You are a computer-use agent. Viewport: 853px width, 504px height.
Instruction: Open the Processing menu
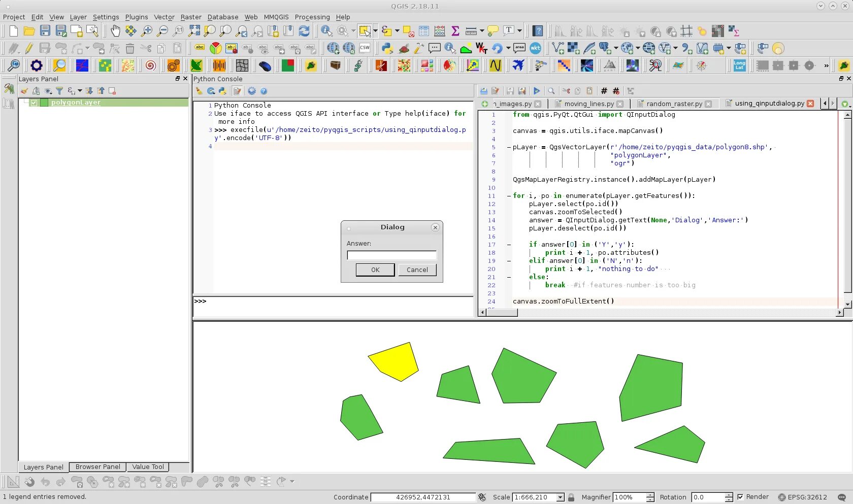(x=312, y=17)
